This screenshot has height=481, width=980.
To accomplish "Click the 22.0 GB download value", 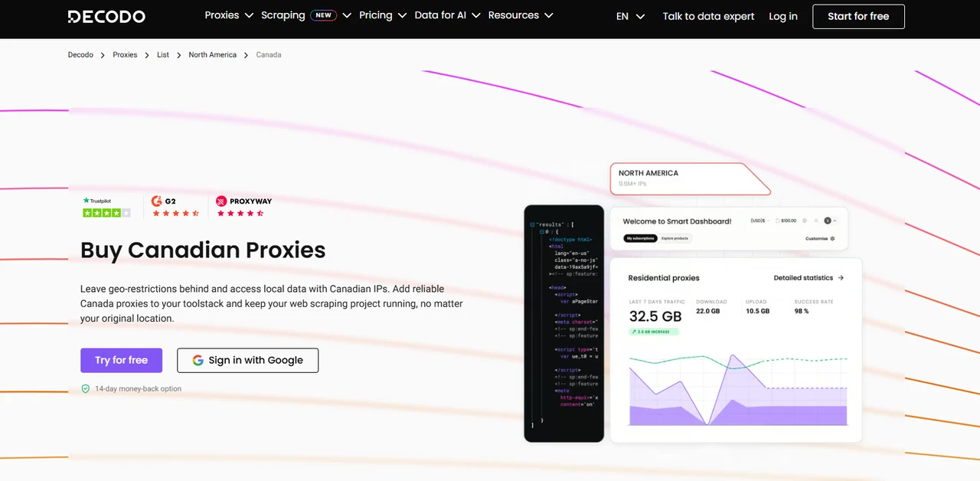I will click(709, 311).
